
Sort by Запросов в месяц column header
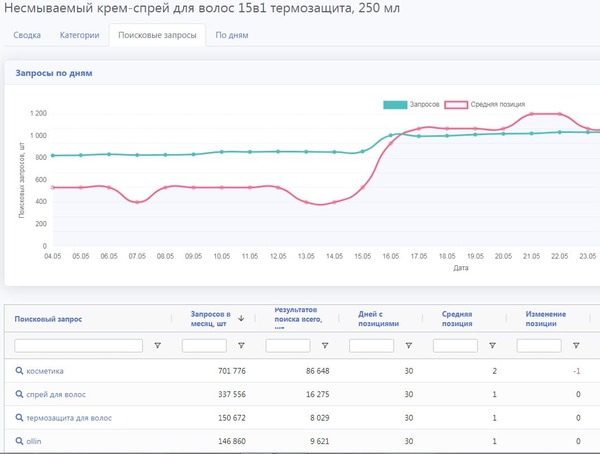pyautogui.click(x=210, y=318)
